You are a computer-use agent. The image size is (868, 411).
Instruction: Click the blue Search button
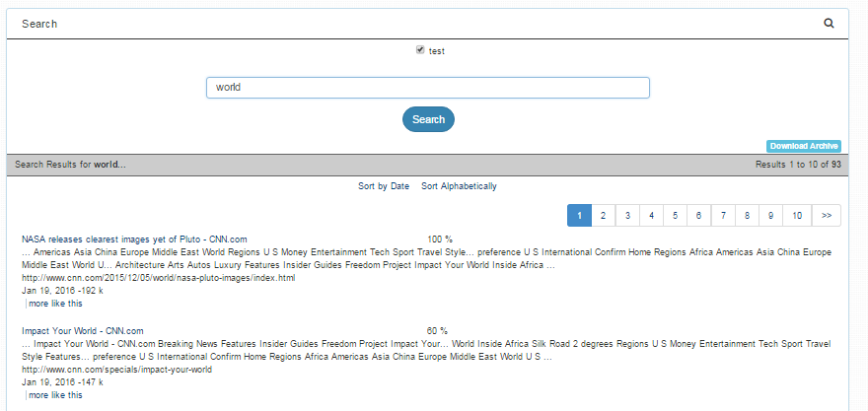pyautogui.click(x=428, y=119)
